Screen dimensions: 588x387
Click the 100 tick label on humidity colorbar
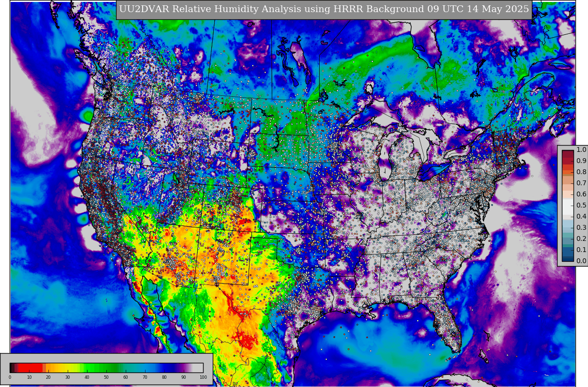[x=203, y=377]
